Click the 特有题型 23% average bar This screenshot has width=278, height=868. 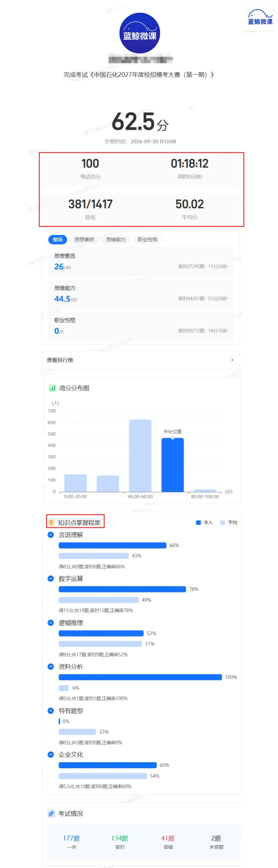point(77,731)
